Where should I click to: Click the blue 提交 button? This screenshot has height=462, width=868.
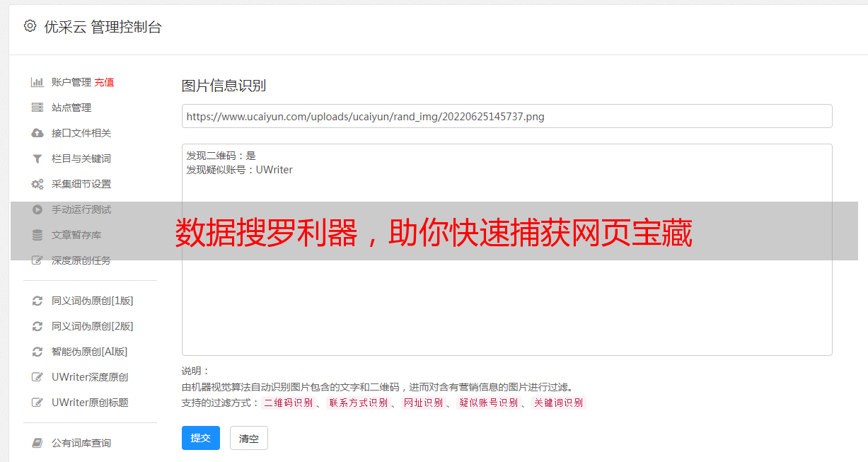click(x=201, y=438)
